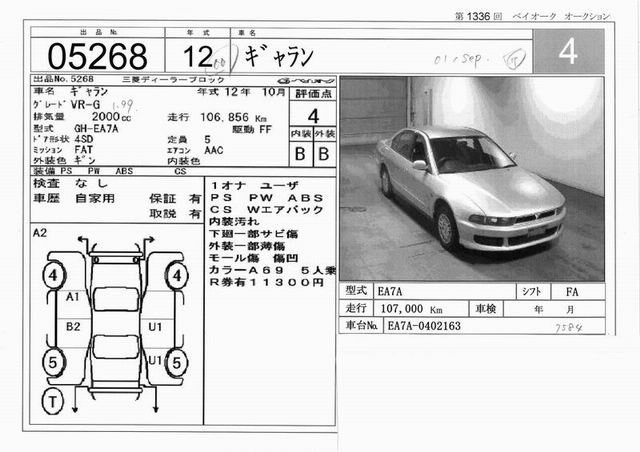The height and width of the screenshot is (452, 640).
Task: Click "ベイオーク オークション" at the top right
Action: 561,16
